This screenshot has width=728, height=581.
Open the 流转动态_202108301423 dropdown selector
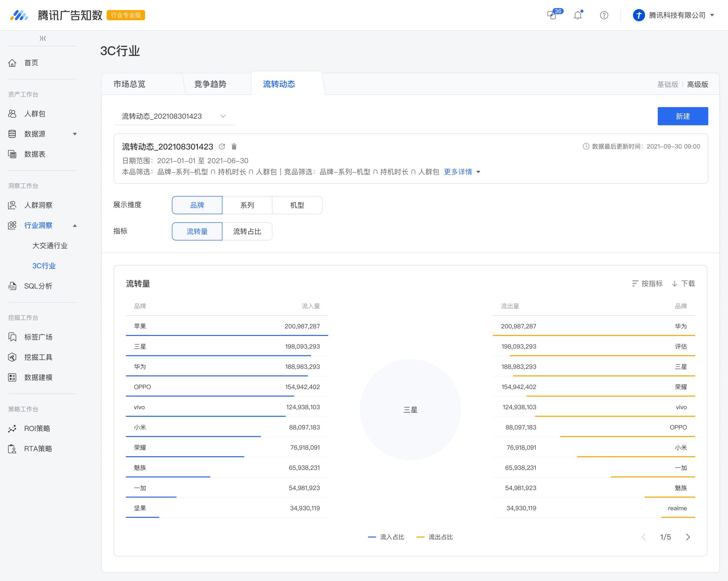pyautogui.click(x=174, y=116)
